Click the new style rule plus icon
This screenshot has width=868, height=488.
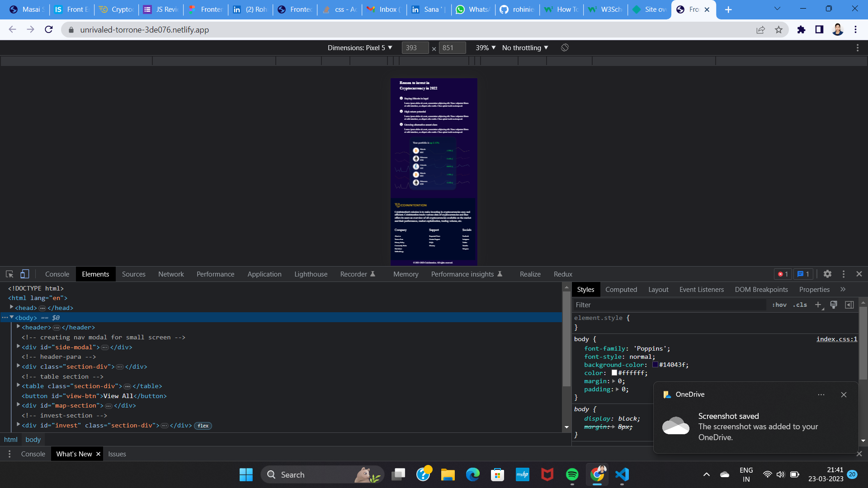coord(818,305)
